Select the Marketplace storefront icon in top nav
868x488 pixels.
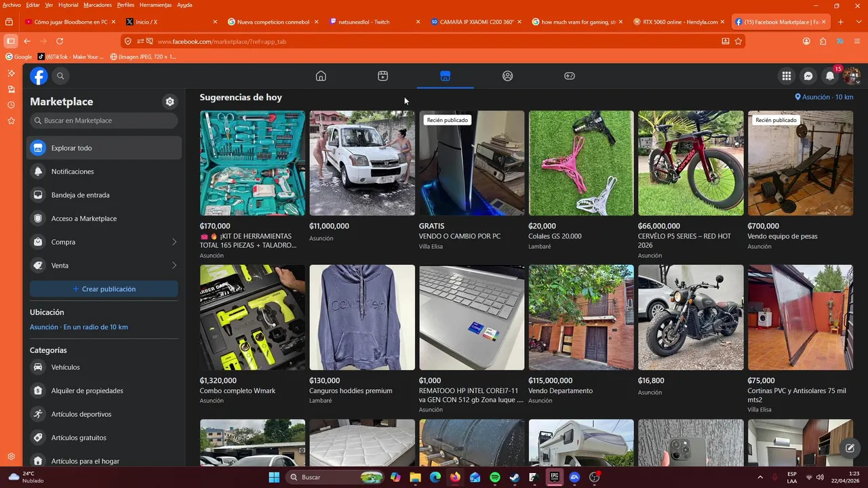[445, 76]
